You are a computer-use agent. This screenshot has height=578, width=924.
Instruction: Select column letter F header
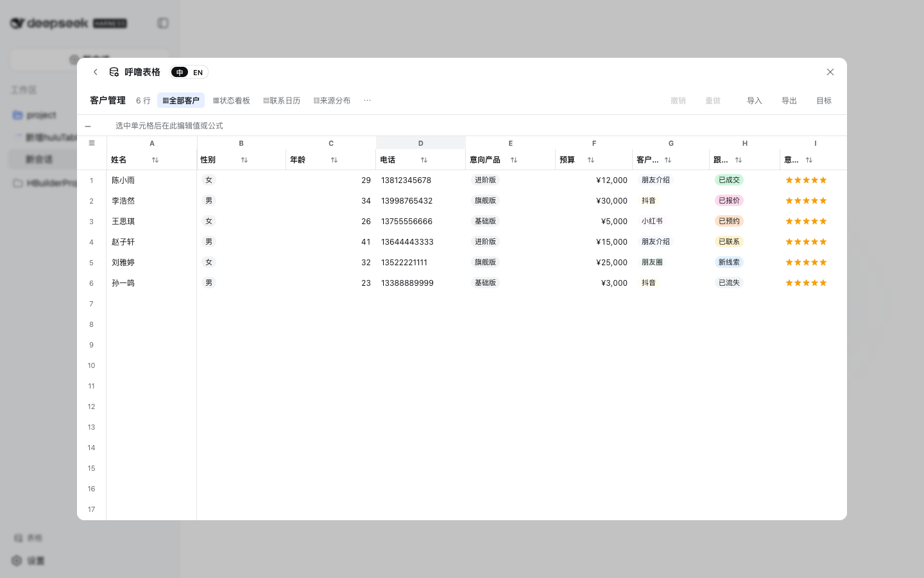(594, 143)
